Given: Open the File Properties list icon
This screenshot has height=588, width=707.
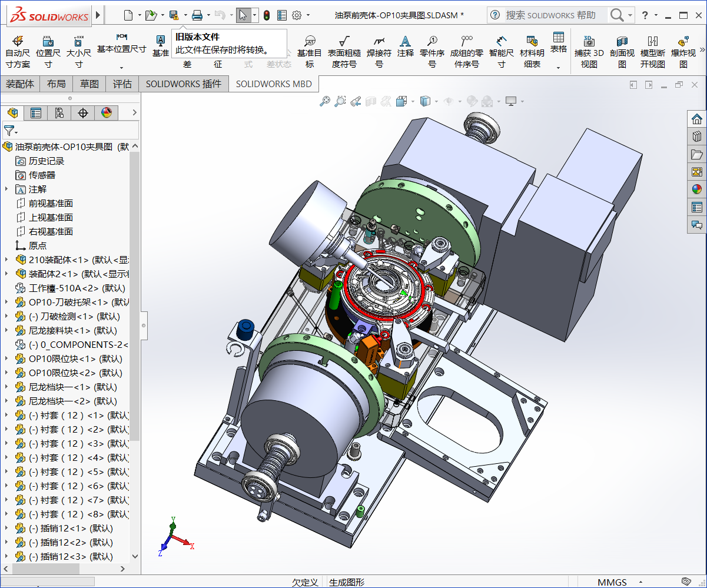Looking at the screenshot, I should click(282, 15).
